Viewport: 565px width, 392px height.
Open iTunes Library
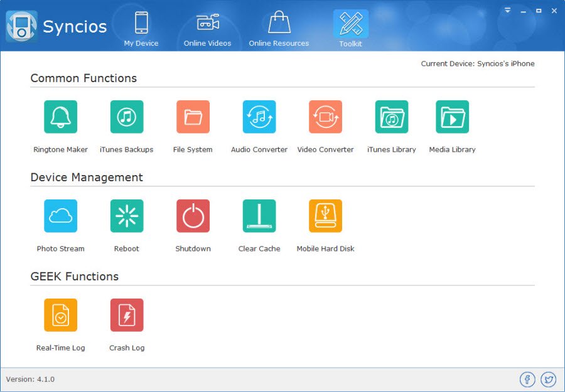click(392, 117)
